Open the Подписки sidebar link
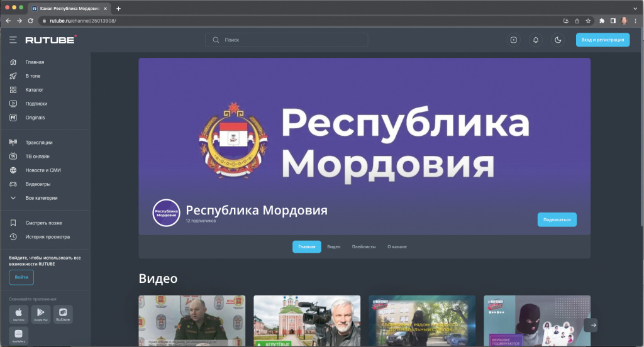 tap(36, 104)
